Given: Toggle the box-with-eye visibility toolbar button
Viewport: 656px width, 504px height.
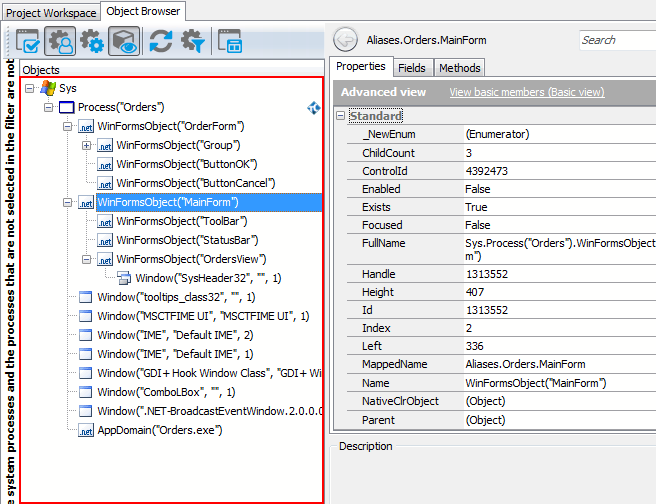Looking at the screenshot, I should pos(124,40).
